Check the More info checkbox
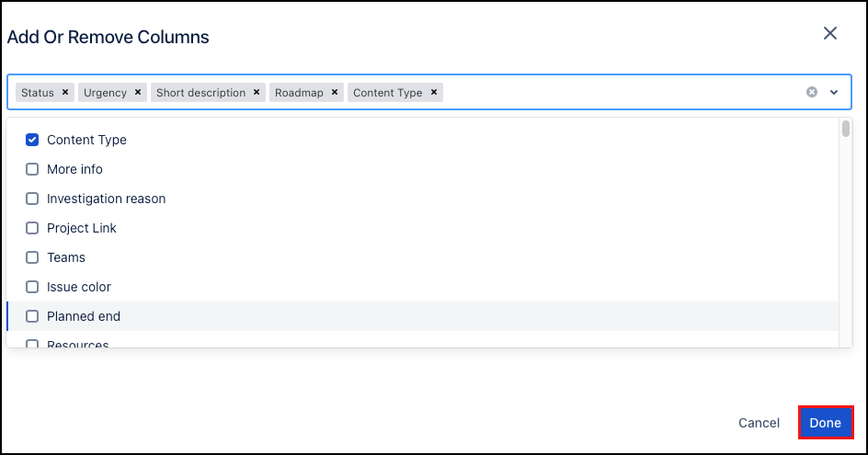 [x=32, y=169]
